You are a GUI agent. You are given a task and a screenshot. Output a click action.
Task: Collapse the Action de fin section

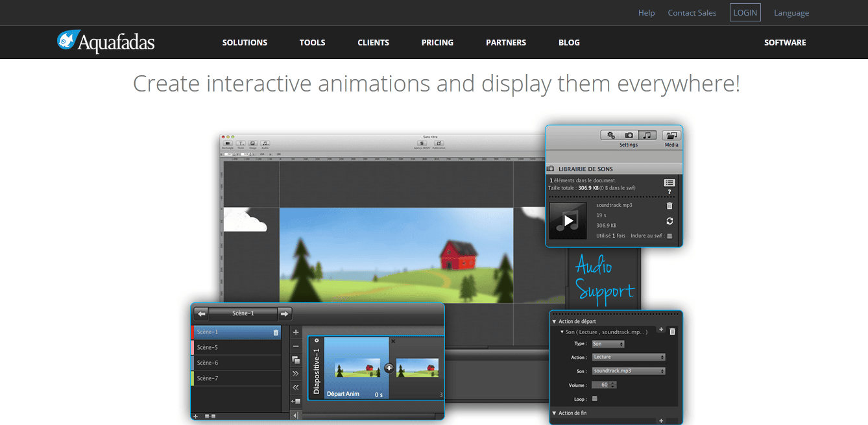click(554, 413)
